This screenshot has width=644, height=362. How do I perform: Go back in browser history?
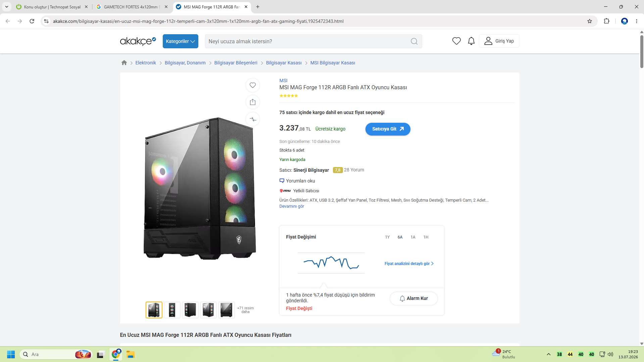pyautogui.click(x=8, y=21)
